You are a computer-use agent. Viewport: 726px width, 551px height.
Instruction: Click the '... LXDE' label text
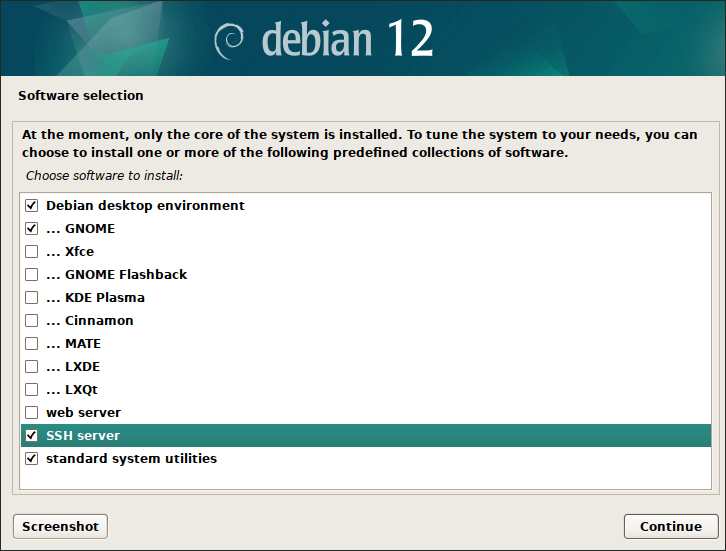(x=73, y=367)
